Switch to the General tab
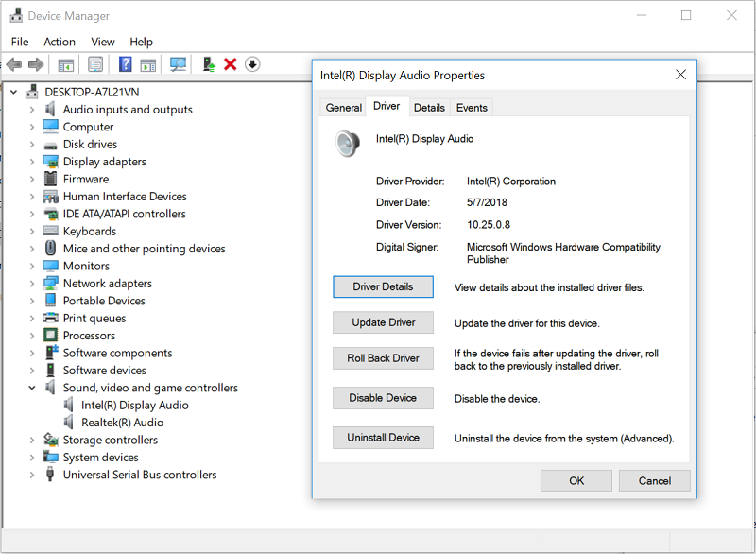756x554 pixels. click(344, 108)
